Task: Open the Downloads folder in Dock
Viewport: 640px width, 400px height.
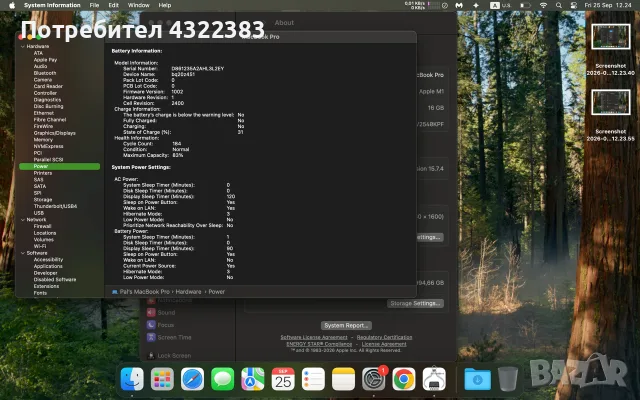Action: pyautogui.click(x=477, y=379)
